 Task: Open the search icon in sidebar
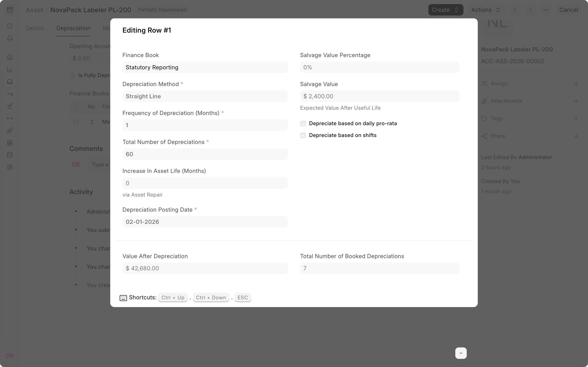point(10,26)
